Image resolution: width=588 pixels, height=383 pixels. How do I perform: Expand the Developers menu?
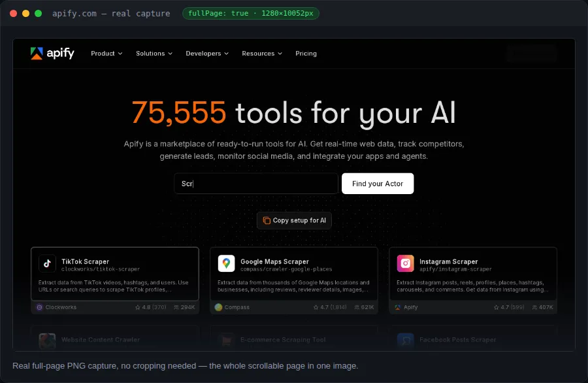click(207, 54)
